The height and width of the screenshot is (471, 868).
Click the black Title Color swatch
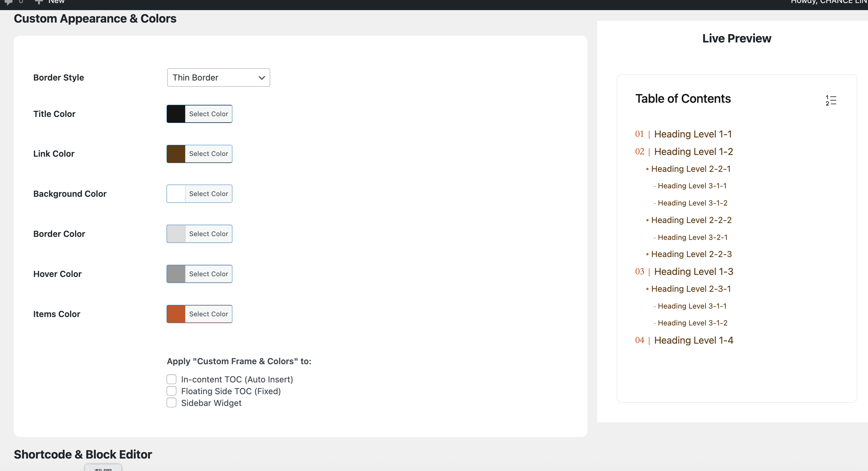click(176, 114)
